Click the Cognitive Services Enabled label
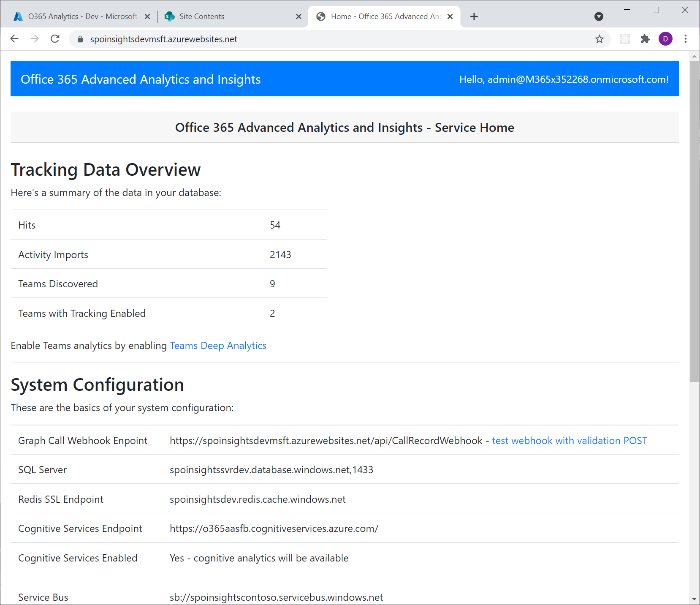The height and width of the screenshot is (605, 700). pyautogui.click(x=78, y=558)
